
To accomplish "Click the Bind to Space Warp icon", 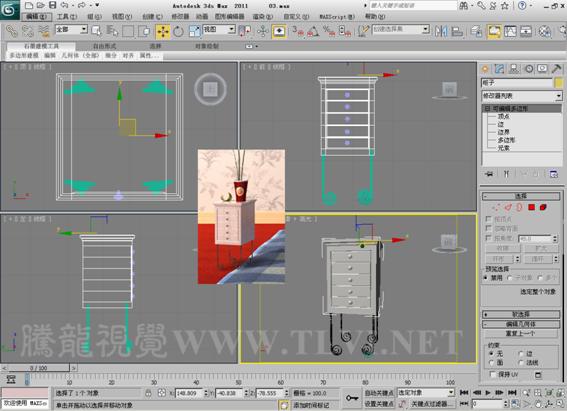I will pos(44,31).
